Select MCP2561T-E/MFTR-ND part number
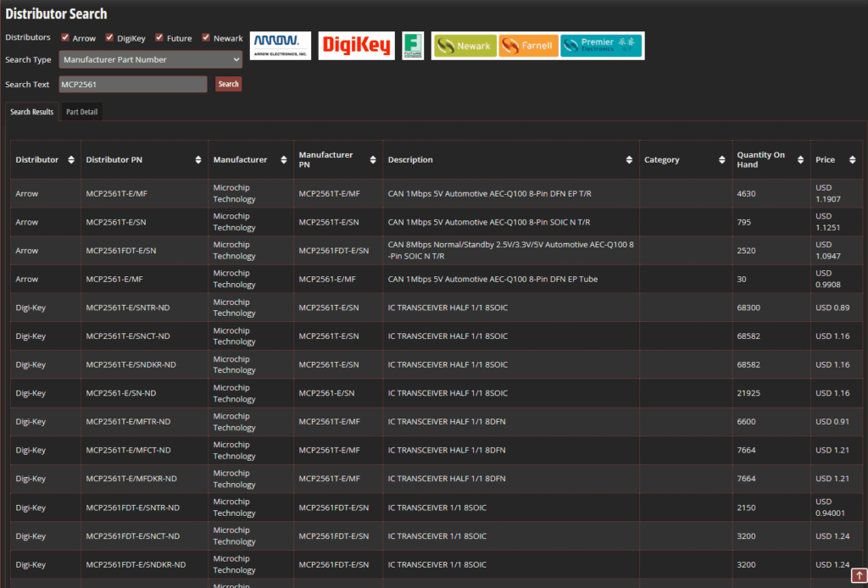Screen dimensions: 868x588 pyautogui.click(x=129, y=422)
